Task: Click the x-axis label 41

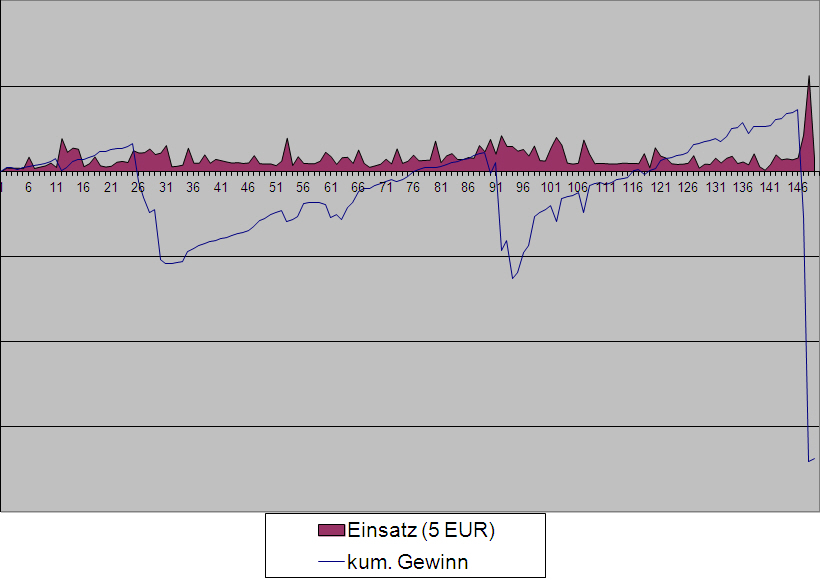Action: (x=221, y=187)
